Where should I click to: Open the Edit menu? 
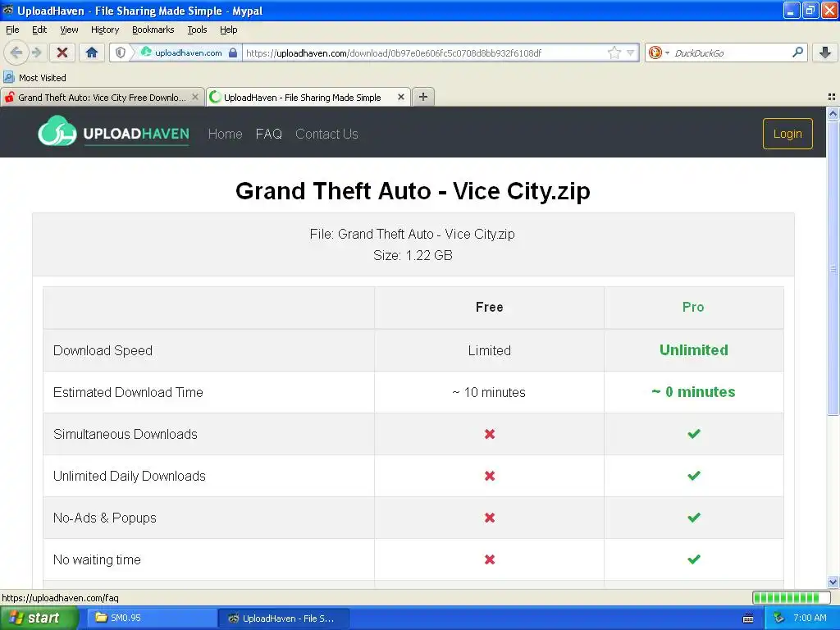39,30
